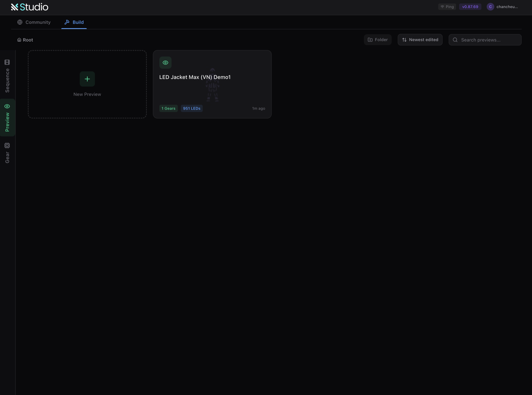
Task: Click the Sequence film icon
Action: [7, 62]
